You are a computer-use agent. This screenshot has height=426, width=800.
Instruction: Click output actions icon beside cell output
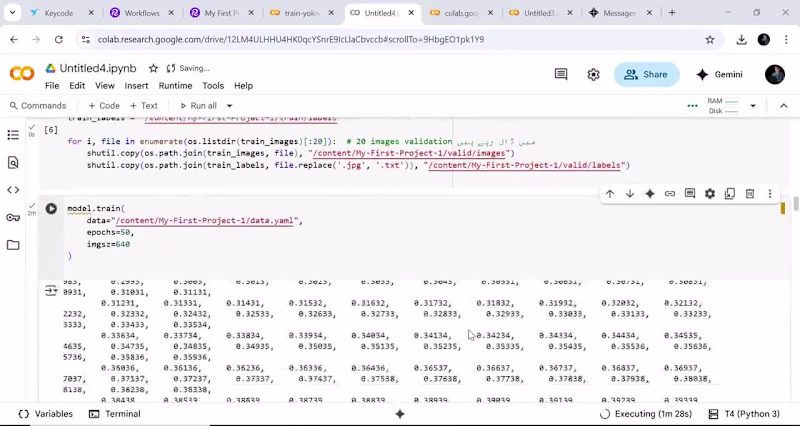point(51,291)
